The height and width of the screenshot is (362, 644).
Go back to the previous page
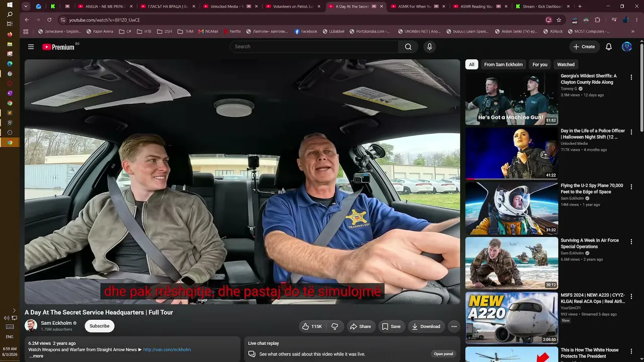point(27,20)
